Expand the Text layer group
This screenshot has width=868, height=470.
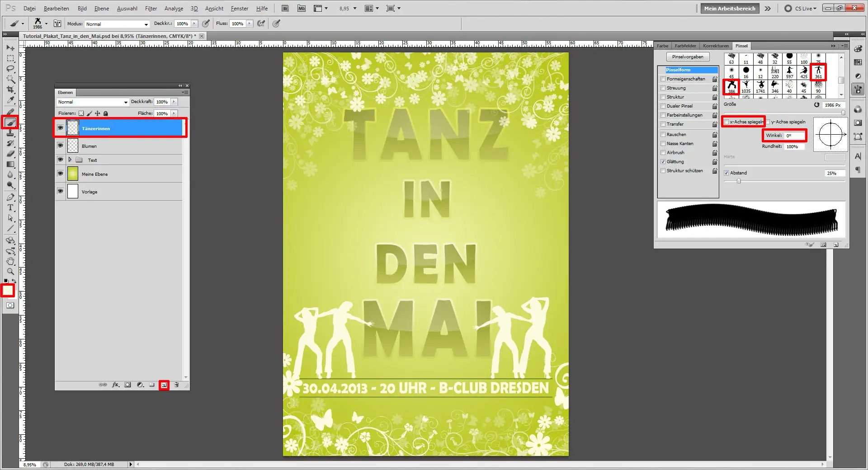point(70,160)
